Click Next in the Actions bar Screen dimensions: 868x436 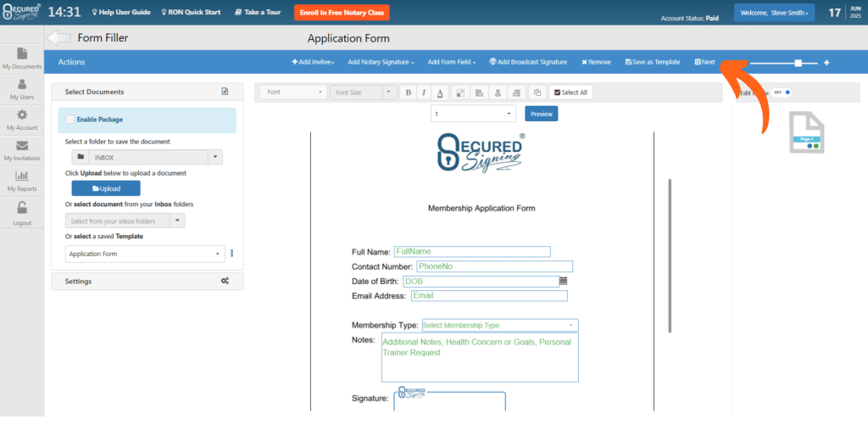(704, 62)
